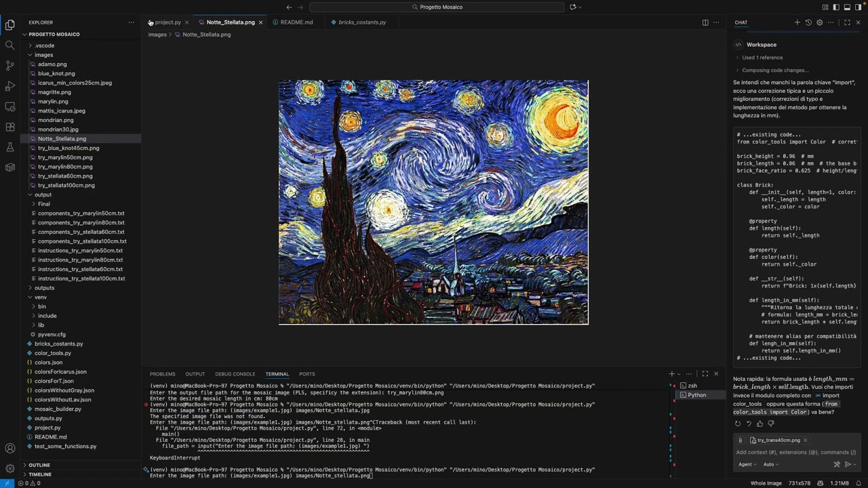The height and width of the screenshot is (488, 868).
Task: Click the Explorer more actions ellipsis
Action: [132, 22]
